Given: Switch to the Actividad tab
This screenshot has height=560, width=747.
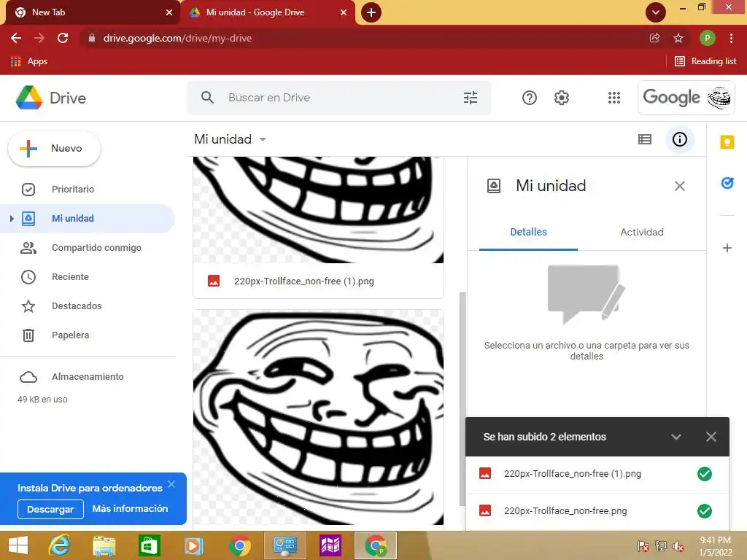Looking at the screenshot, I should [x=642, y=232].
